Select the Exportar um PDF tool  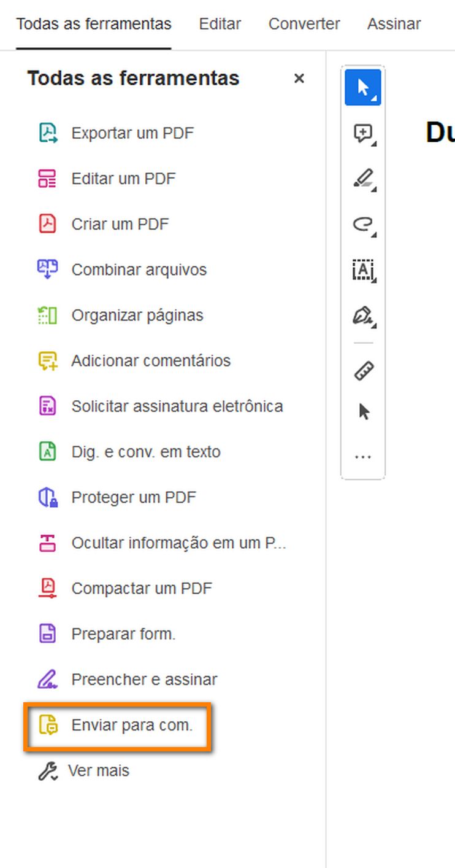132,133
